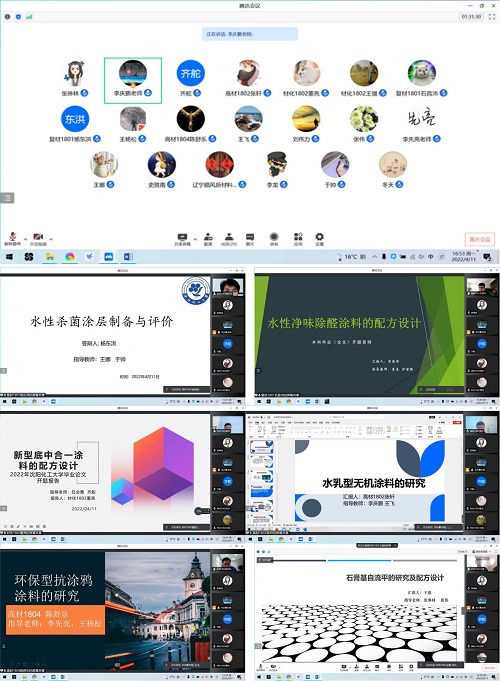The image size is (500, 681).
Task: Open the members list icon
Action: click(229, 239)
